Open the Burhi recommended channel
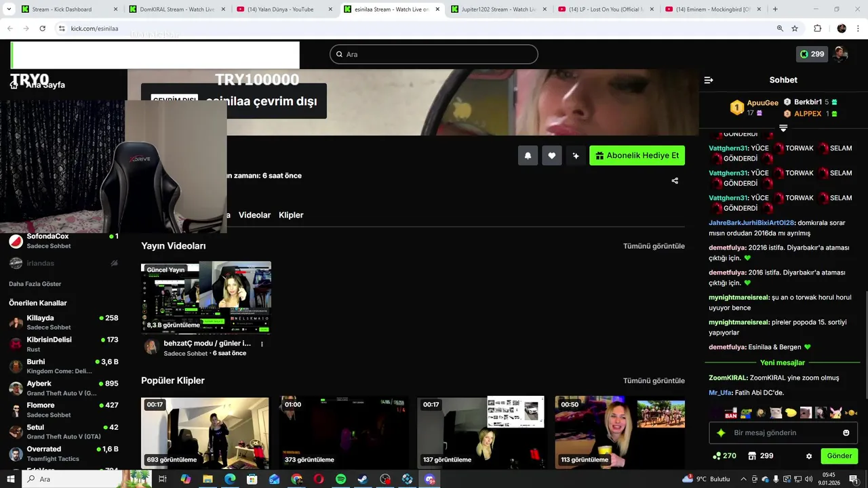The image size is (868, 488). click(x=64, y=366)
